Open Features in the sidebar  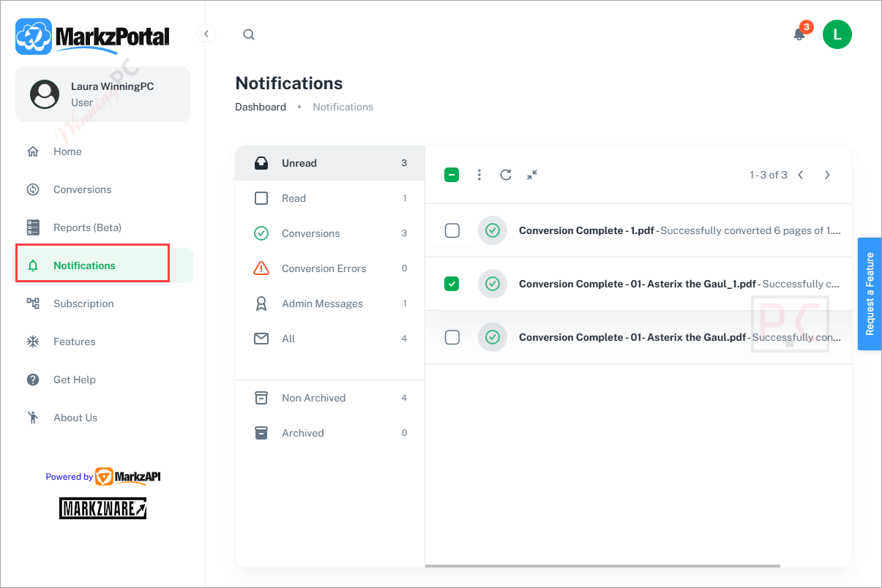click(103, 342)
